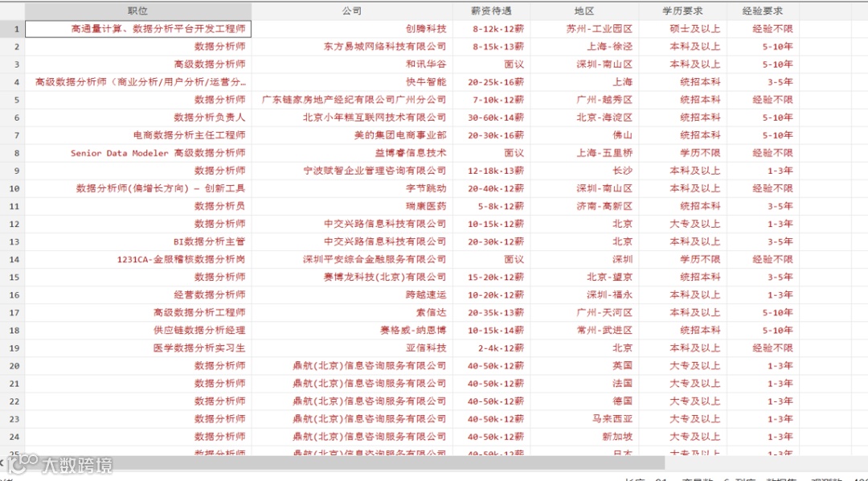Click region cell 深圳-福永
The width and height of the screenshot is (868, 481).
(x=584, y=295)
